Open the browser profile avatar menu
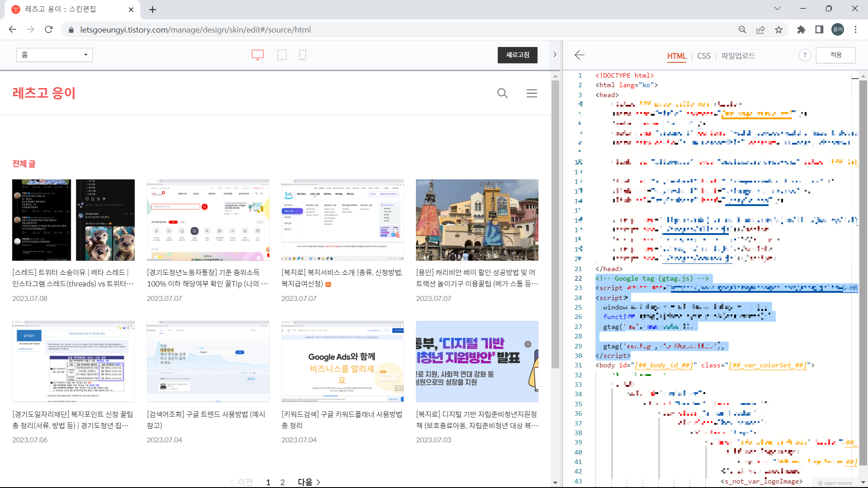This screenshot has width=868, height=488. click(x=838, y=29)
